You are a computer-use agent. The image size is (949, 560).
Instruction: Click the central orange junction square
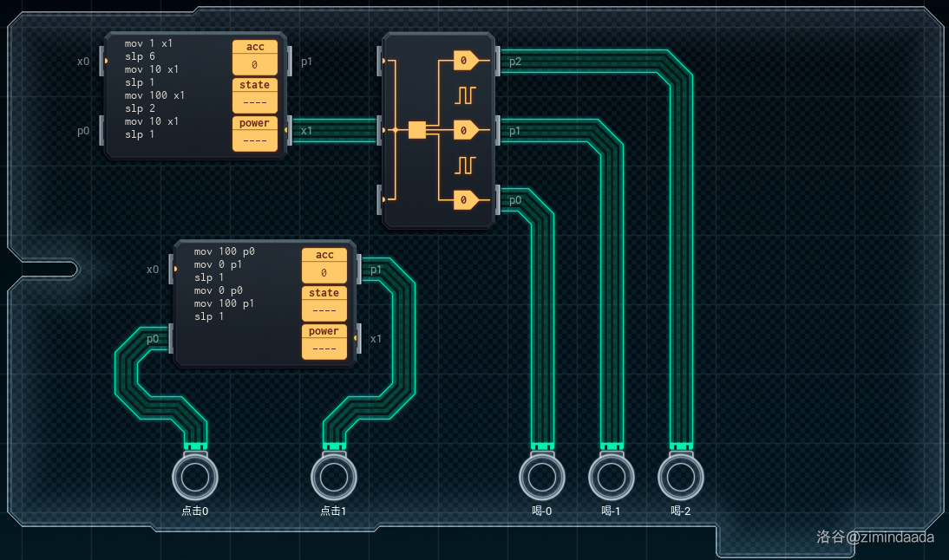point(416,130)
